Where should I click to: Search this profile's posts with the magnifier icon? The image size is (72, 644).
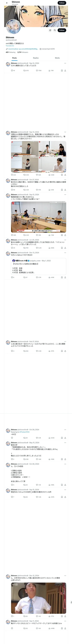pyautogui.click(x=55, y=30)
